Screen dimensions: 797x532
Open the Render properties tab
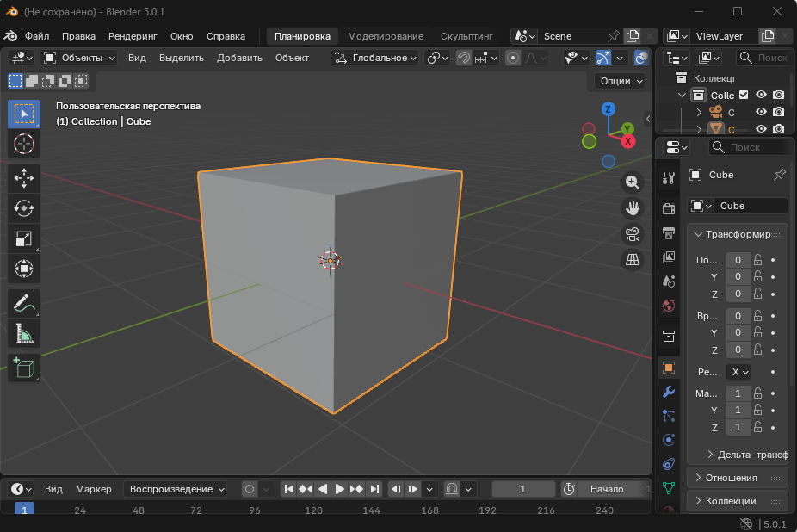(669, 208)
